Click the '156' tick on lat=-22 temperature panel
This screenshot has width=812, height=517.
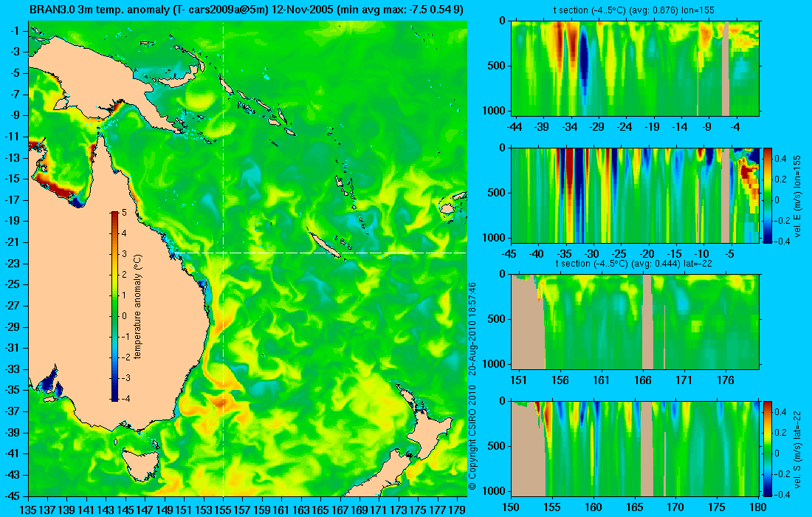coord(560,380)
